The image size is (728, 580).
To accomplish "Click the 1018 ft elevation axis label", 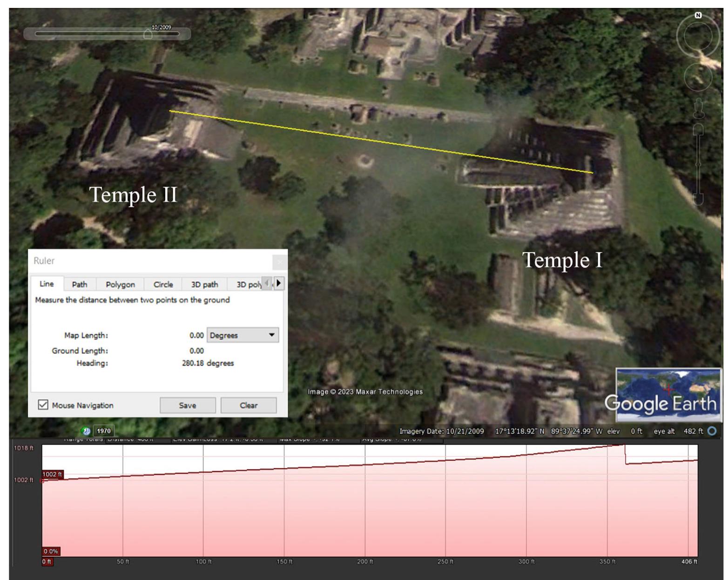I will tap(23, 448).
